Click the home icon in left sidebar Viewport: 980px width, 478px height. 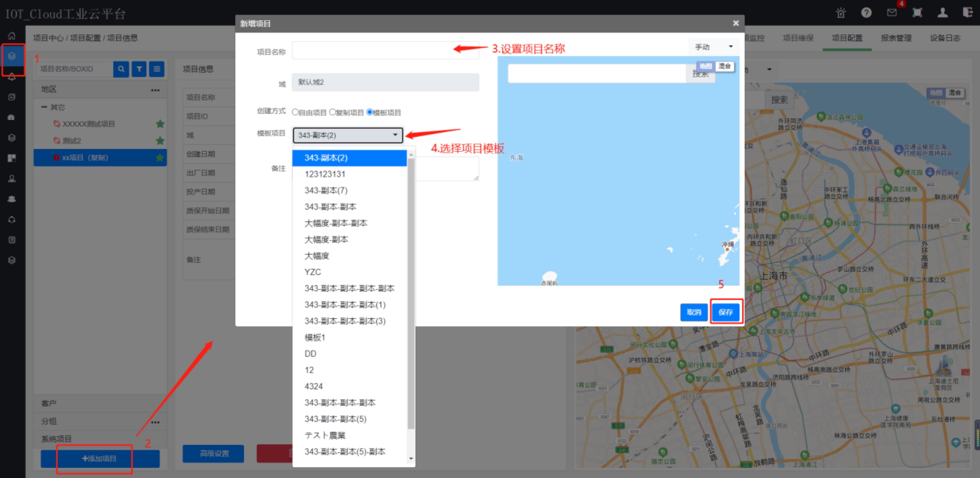click(12, 36)
